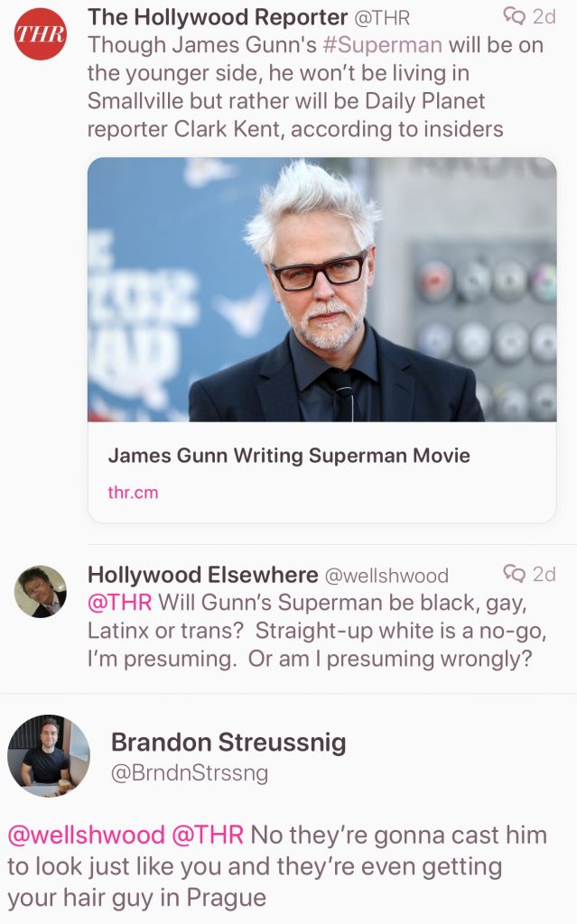Image resolution: width=577 pixels, height=924 pixels.
Task: Open Brandon Streussnig's profile photo
Action: pos(49,756)
